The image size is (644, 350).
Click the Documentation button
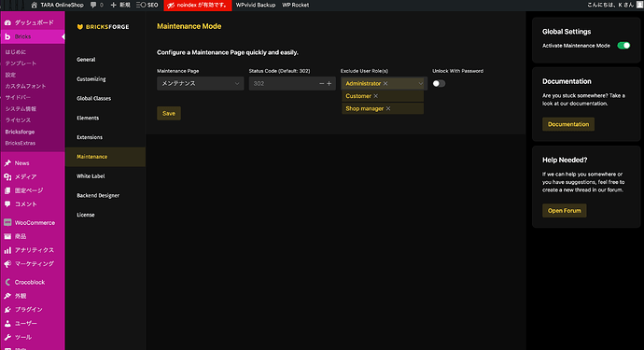pos(568,124)
